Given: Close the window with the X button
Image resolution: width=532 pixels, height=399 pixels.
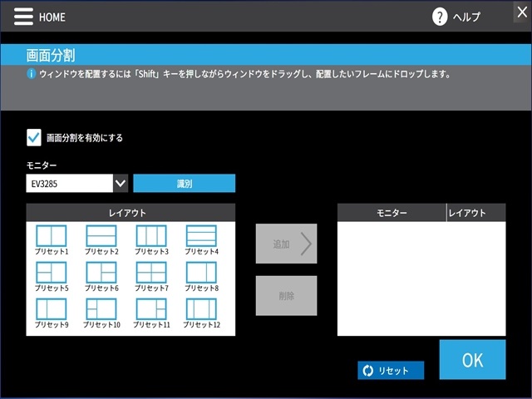Looking at the screenshot, I should coord(522,12).
